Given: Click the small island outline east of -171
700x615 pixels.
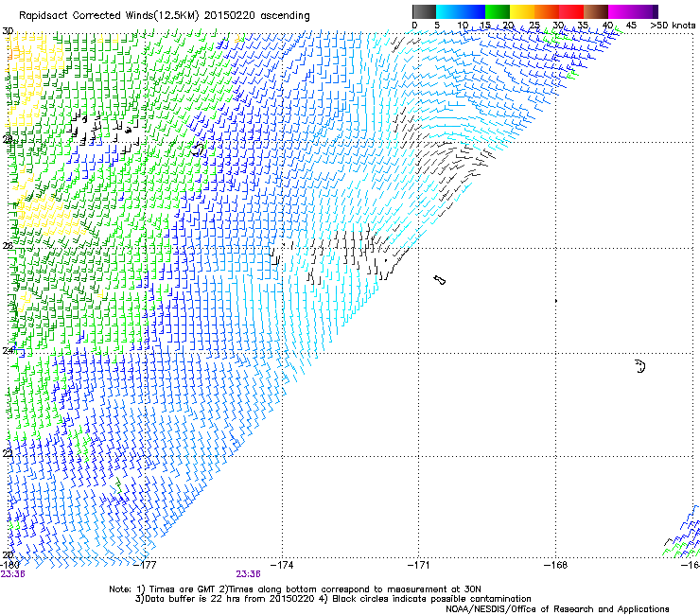Looking at the screenshot, I should coord(440,280).
